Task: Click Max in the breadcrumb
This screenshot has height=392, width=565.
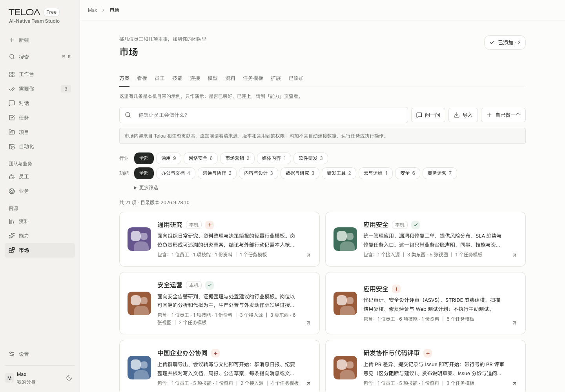Action: [x=93, y=10]
